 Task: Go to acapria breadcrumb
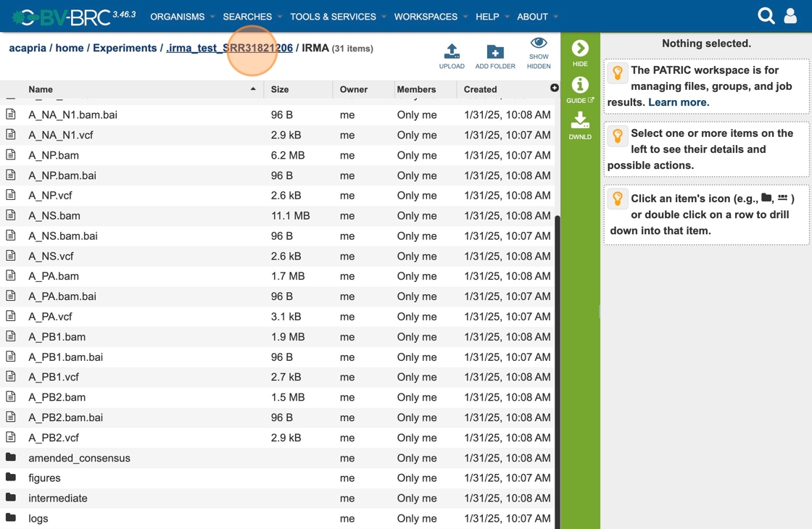point(28,48)
